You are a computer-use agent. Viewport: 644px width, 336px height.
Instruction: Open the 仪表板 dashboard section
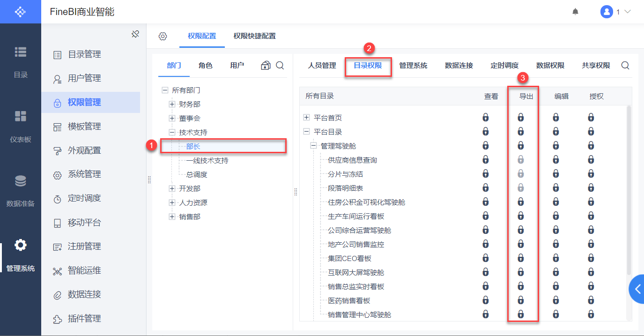(x=21, y=126)
